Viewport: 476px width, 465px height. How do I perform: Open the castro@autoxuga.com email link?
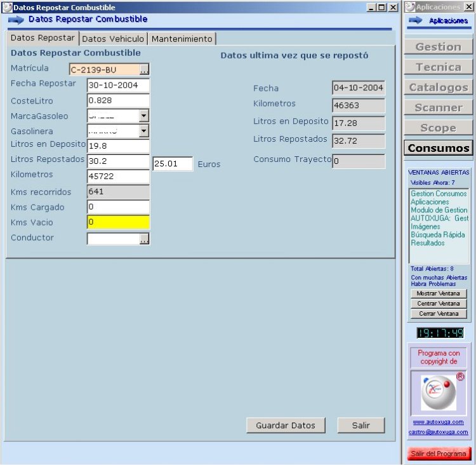pos(438,432)
